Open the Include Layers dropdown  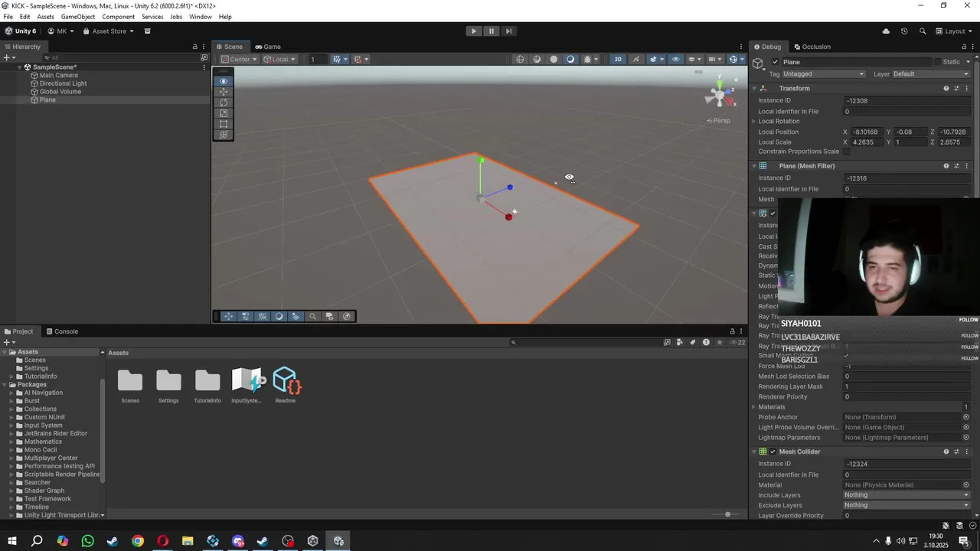tap(906, 495)
